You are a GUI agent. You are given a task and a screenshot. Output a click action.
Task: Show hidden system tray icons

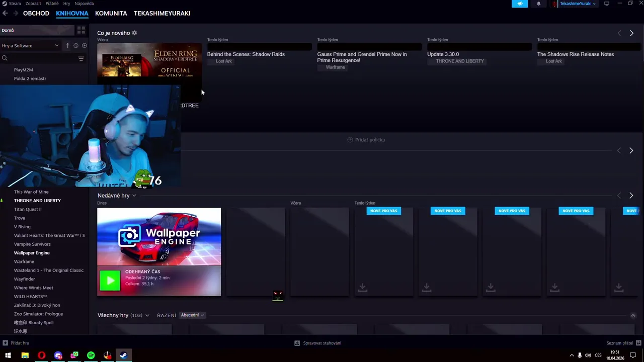click(x=572, y=355)
